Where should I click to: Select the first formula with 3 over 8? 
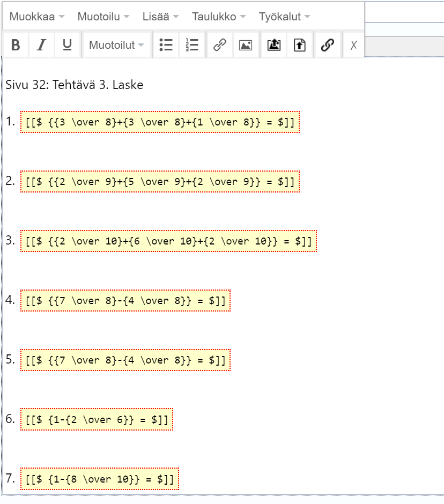(160, 122)
